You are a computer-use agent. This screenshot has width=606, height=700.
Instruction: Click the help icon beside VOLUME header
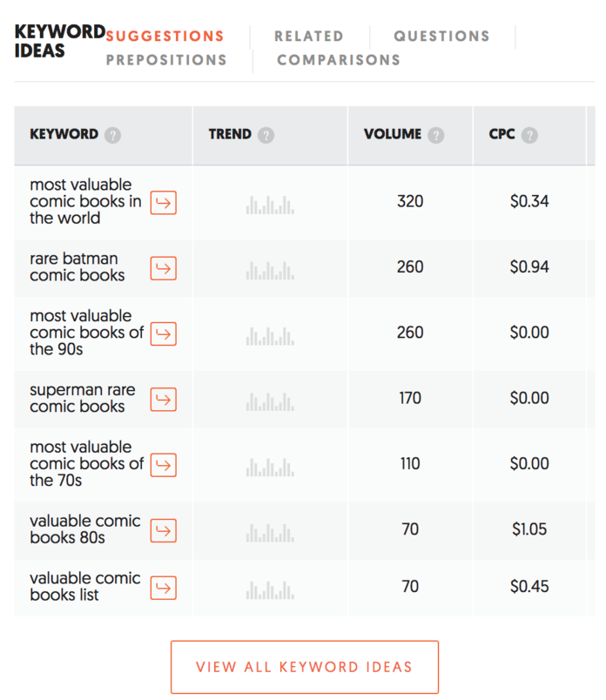436,136
